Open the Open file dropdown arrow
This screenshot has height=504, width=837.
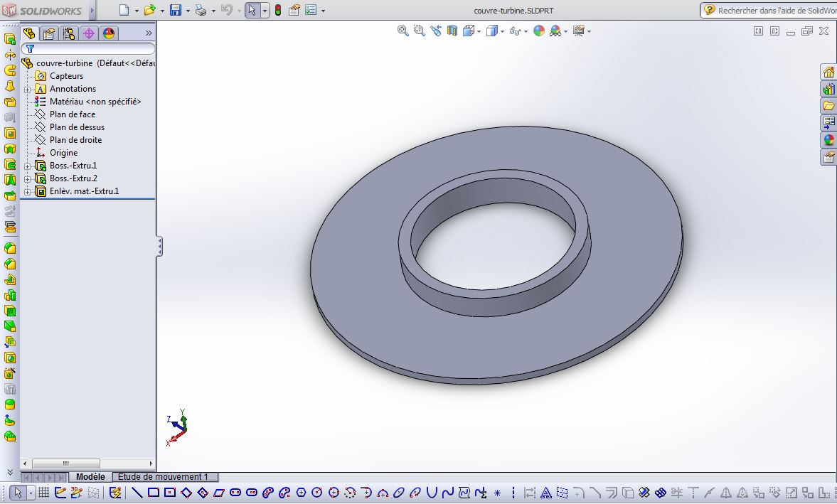coord(162,11)
